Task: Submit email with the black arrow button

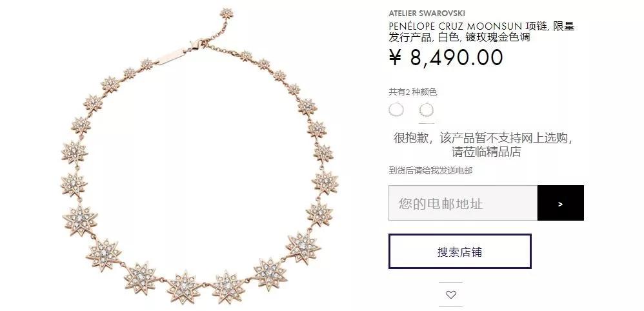Action: pos(561,203)
